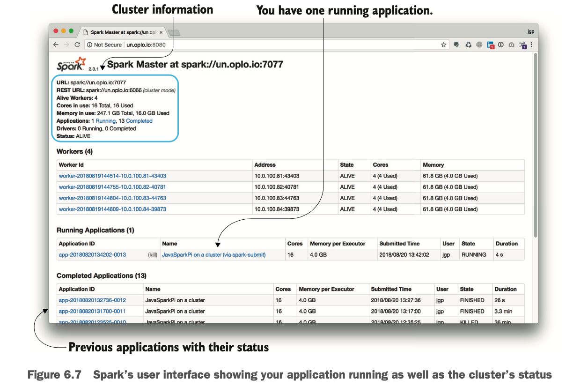Screen dimensions: 588x387
Task: Open the Evernote elephant extension
Action: click(456, 45)
